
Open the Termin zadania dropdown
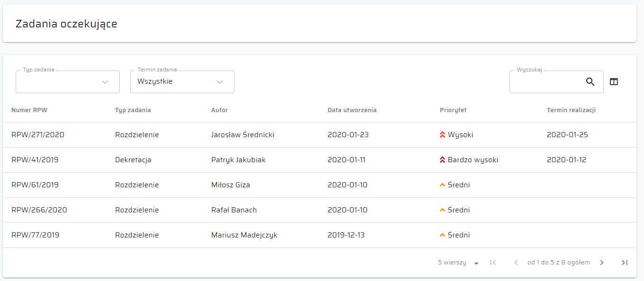pyautogui.click(x=220, y=82)
